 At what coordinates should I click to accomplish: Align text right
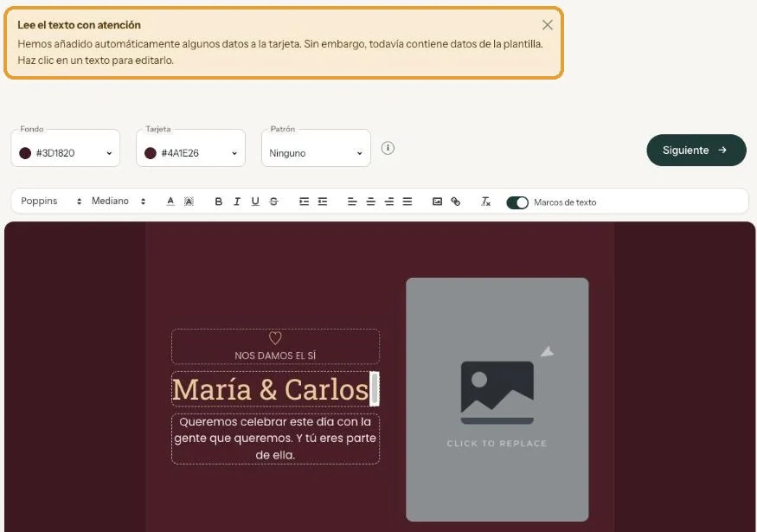click(x=389, y=202)
